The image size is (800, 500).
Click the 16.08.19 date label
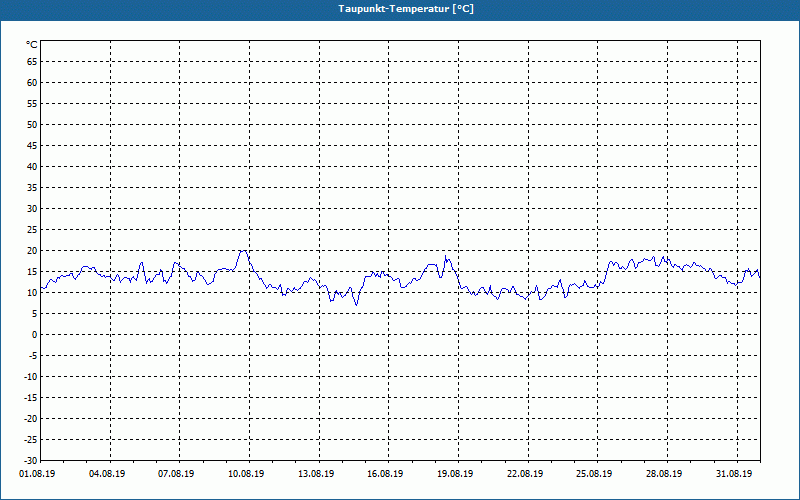coord(386,474)
